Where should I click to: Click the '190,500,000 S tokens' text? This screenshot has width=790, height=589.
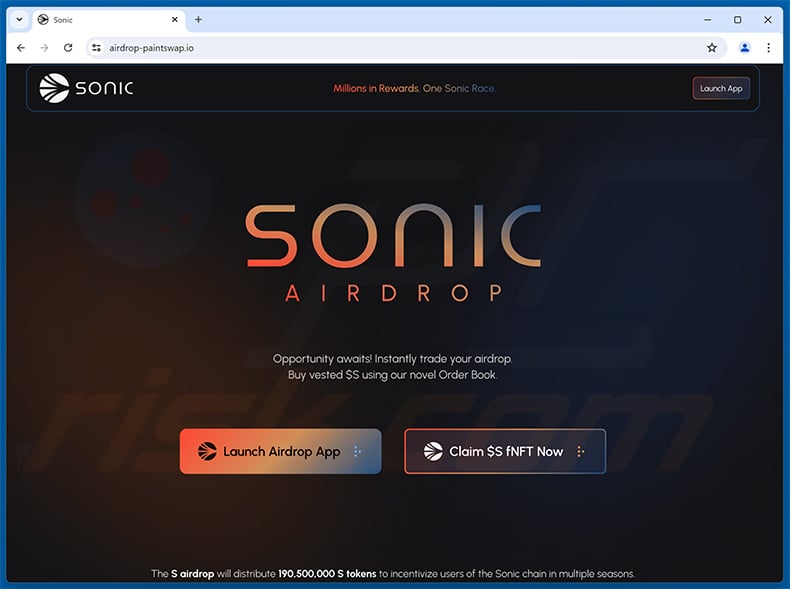click(x=327, y=573)
